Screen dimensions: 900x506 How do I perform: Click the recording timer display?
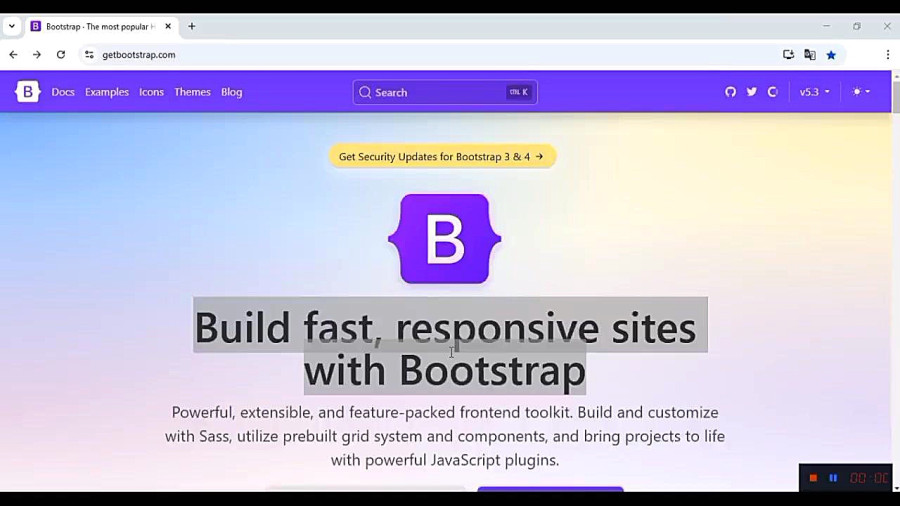(x=870, y=478)
